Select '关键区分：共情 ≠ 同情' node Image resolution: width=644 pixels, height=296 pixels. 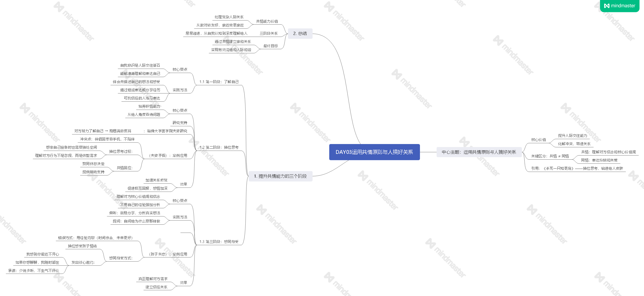pyautogui.click(x=550, y=156)
